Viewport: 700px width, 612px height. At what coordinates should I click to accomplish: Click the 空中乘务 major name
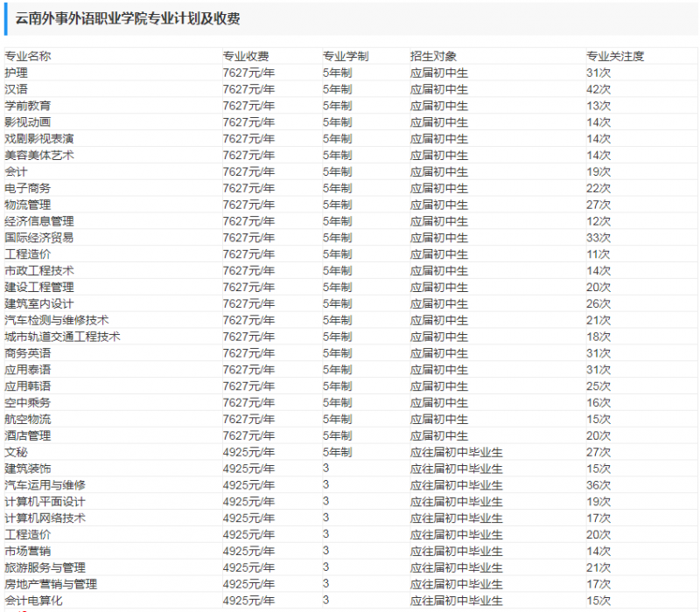tap(27, 402)
